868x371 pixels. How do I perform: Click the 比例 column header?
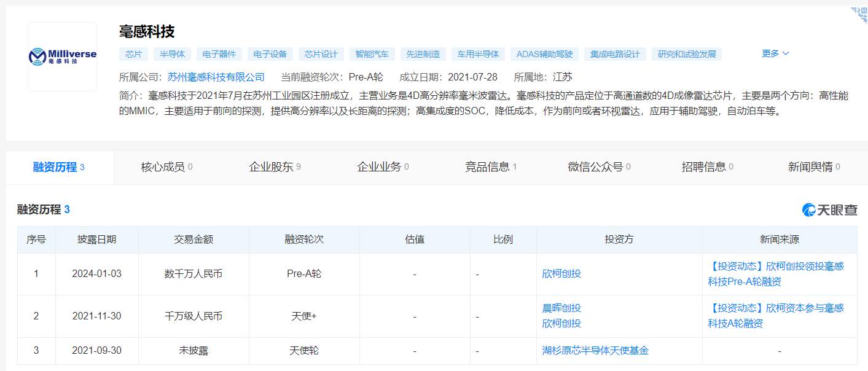pos(503,240)
